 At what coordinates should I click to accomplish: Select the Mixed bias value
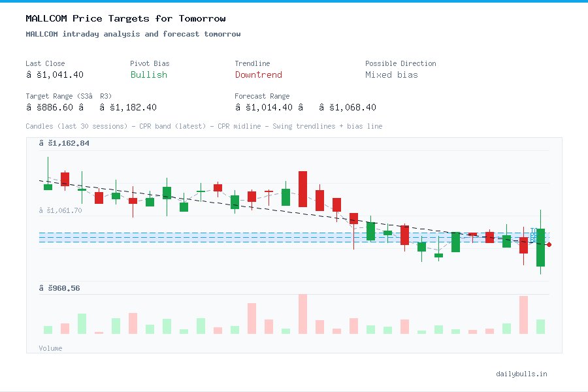(x=391, y=74)
